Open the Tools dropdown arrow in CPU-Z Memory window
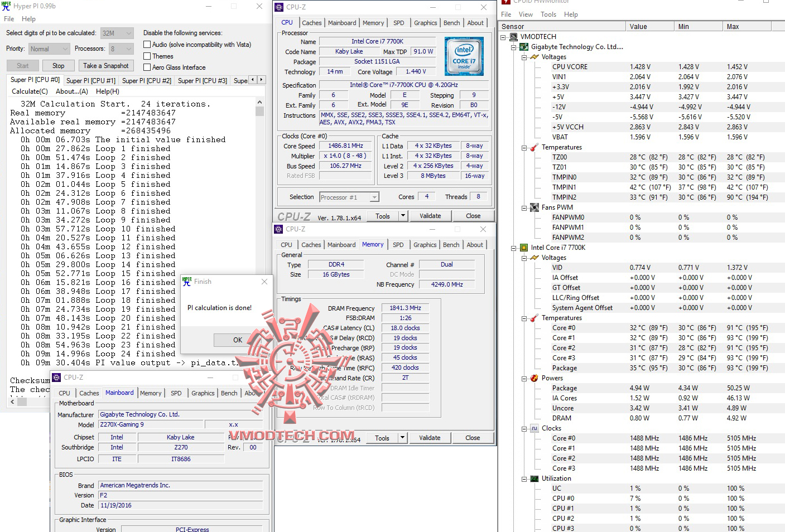The image size is (785, 532). pyautogui.click(x=402, y=438)
